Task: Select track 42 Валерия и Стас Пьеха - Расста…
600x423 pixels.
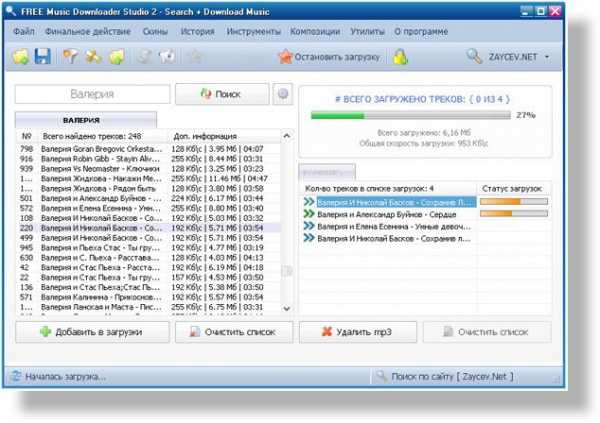Action: click(x=148, y=268)
